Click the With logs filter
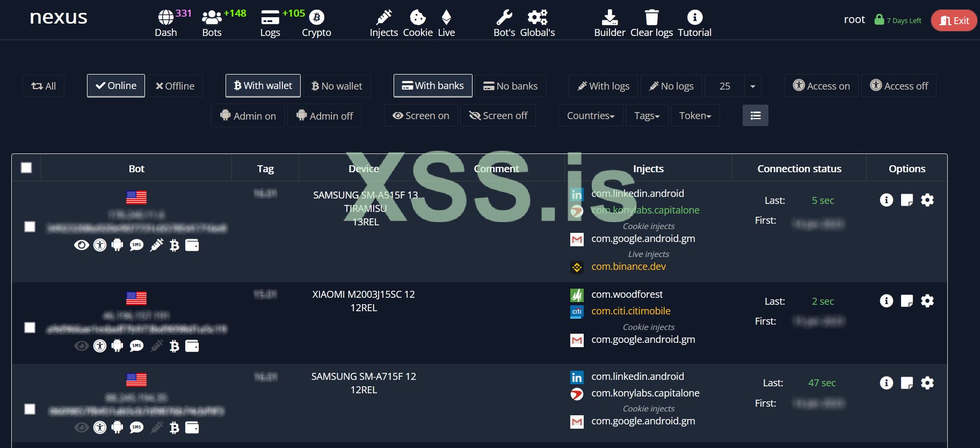This screenshot has width=980, height=448. click(604, 86)
